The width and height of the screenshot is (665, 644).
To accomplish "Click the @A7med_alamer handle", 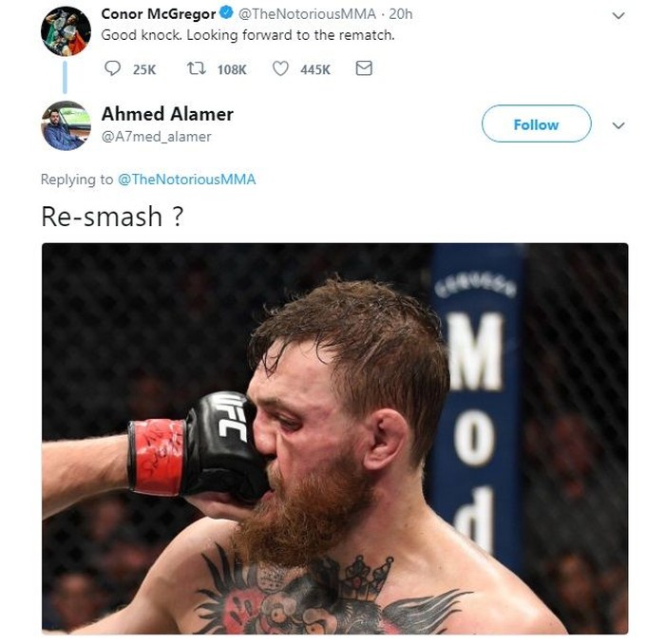I will point(156,137).
